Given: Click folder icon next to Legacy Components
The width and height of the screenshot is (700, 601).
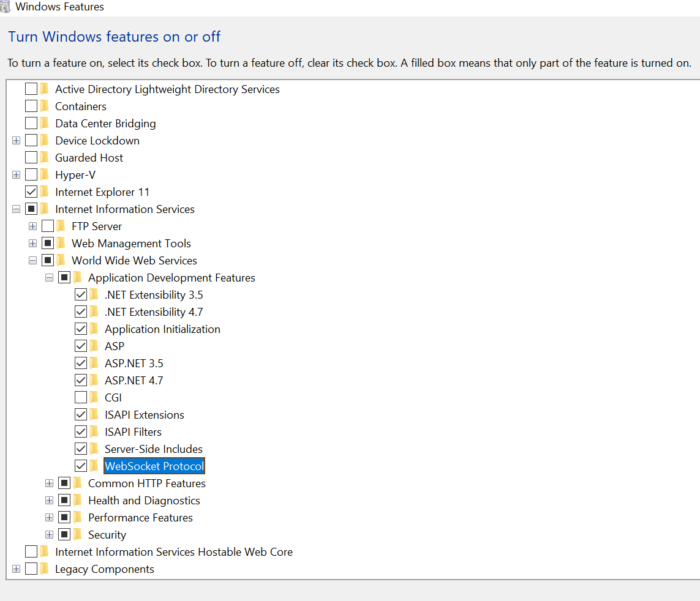Looking at the screenshot, I should [x=44, y=569].
